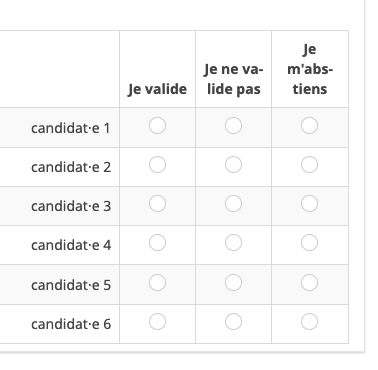Select "Je valide" for candidat·e 1
The height and width of the screenshot is (370, 378).
tap(157, 126)
